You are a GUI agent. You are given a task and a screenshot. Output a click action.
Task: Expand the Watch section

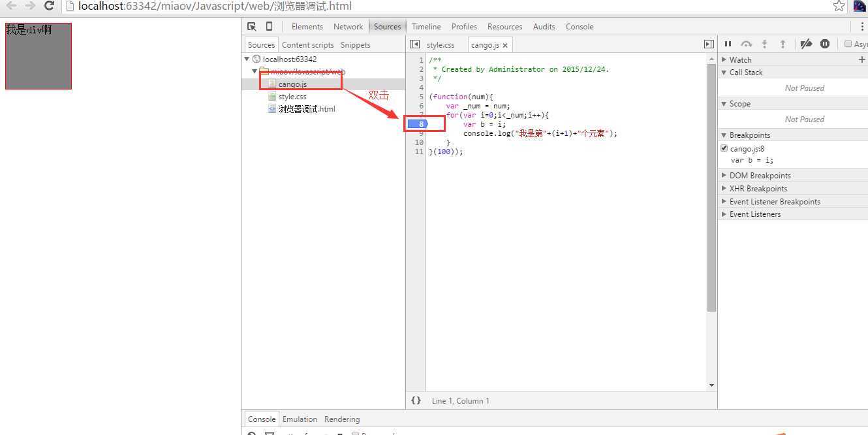coord(724,59)
